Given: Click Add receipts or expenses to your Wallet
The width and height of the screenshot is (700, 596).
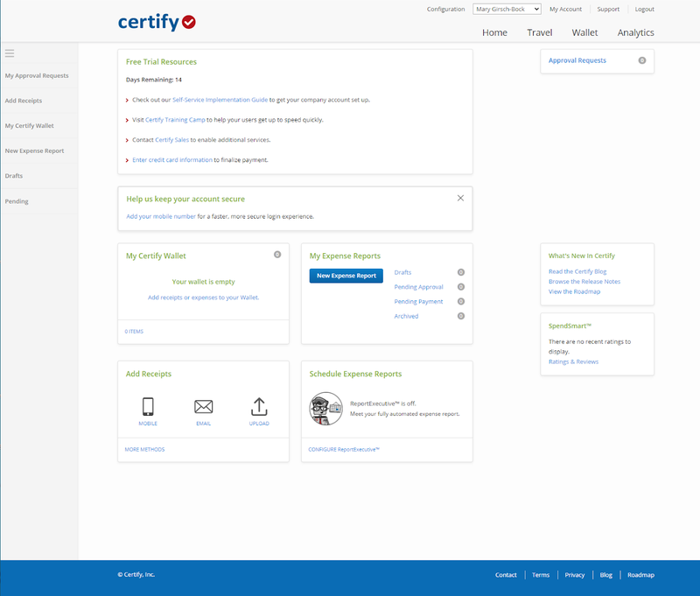Looking at the screenshot, I should pyautogui.click(x=203, y=298).
